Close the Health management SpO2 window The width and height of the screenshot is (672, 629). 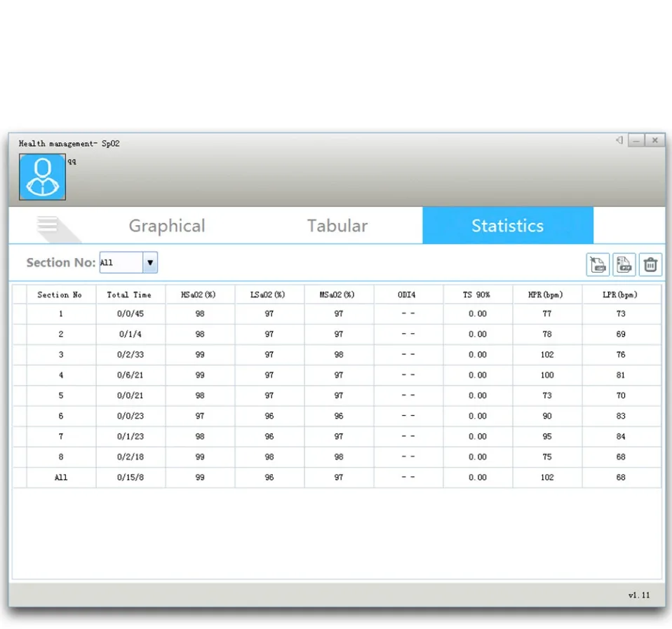pyautogui.click(x=655, y=140)
